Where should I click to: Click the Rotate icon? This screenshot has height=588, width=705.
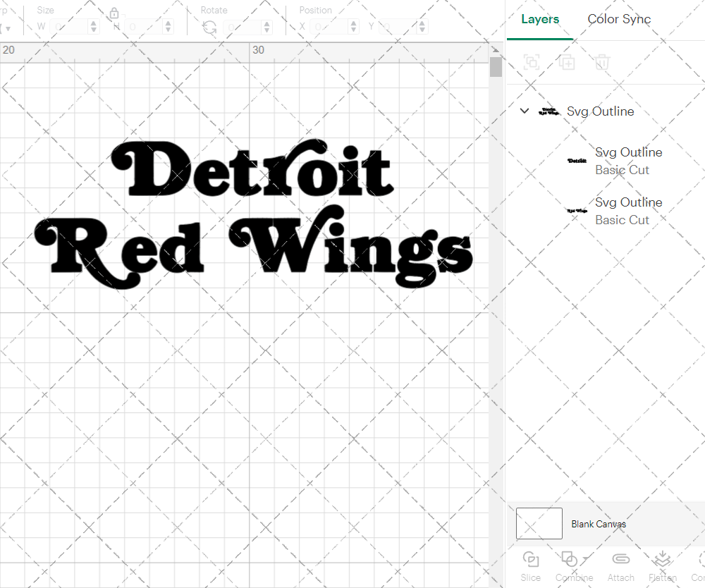(209, 27)
